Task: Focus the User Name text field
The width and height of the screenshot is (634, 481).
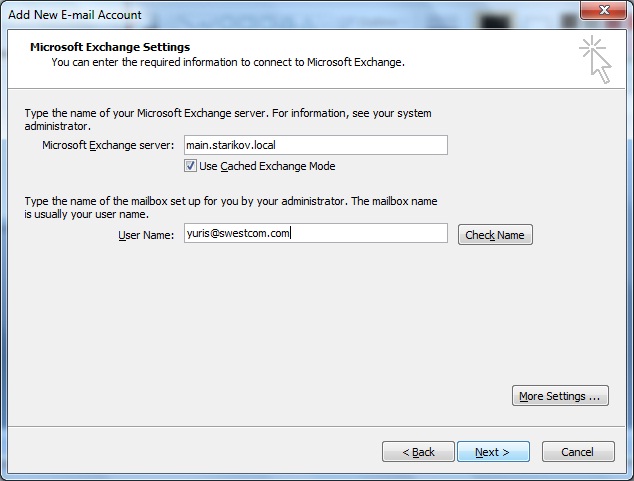Action: tap(314, 234)
